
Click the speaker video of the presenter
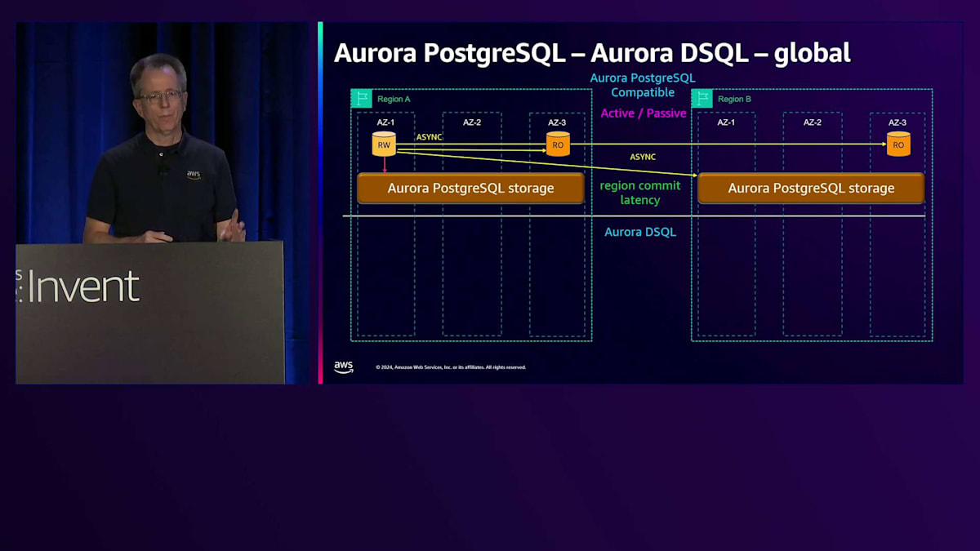pos(163,202)
